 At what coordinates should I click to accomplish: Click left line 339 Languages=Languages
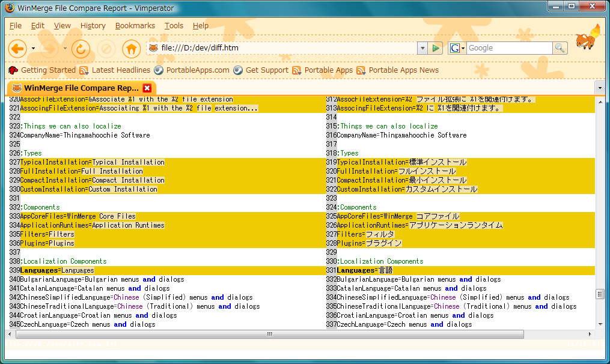click(57, 270)
